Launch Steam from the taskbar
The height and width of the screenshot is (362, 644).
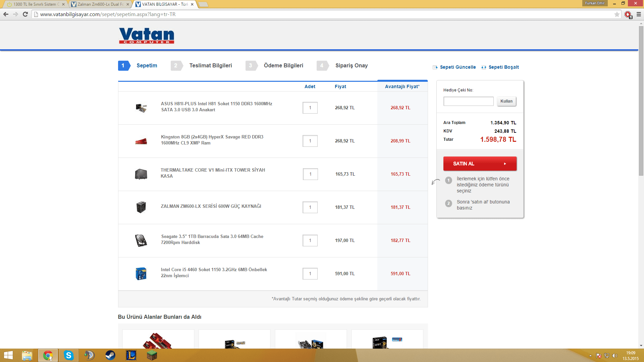(110, 355)
